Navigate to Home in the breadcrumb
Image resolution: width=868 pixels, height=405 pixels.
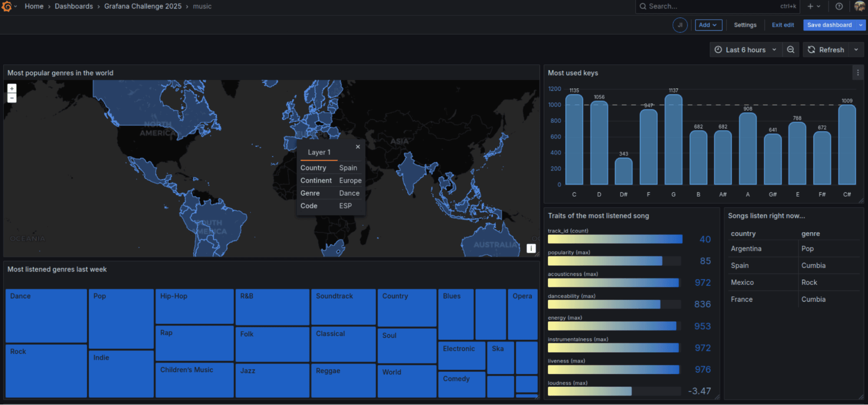click(x=33, y=6)
